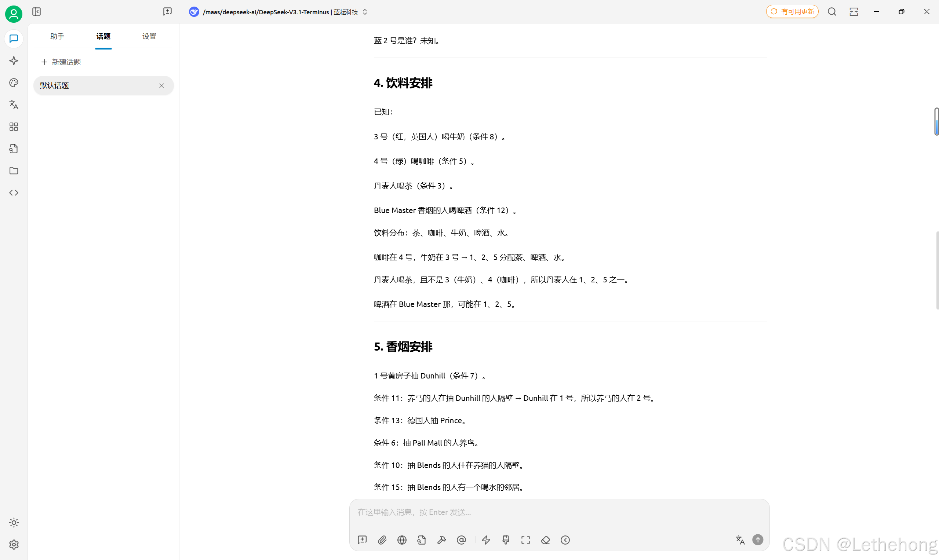Attach a file with paperclip icon
This screenshot has height=560, width=939.
(x=382, y=540)
